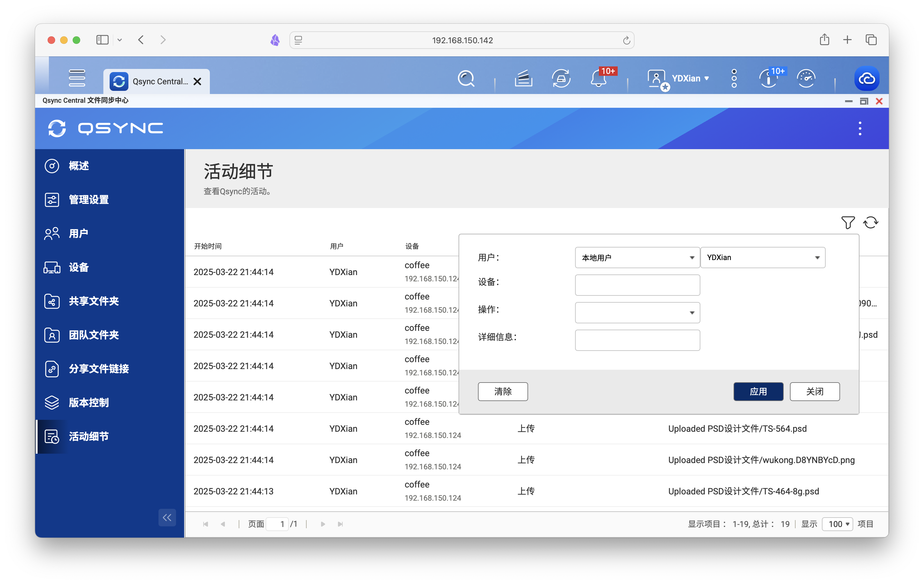Click the Qsync logo icon
The image size is (924, 584).
pyautogui.click(x=57, y=128)
